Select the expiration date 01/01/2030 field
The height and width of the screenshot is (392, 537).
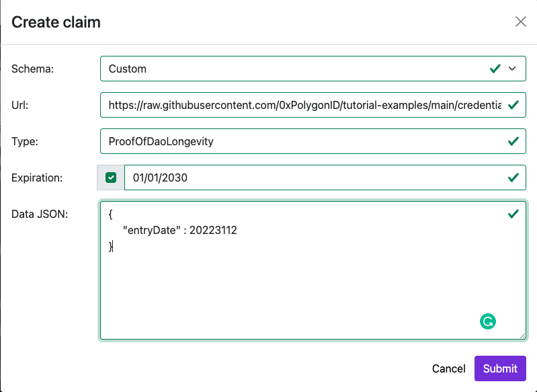325,178
